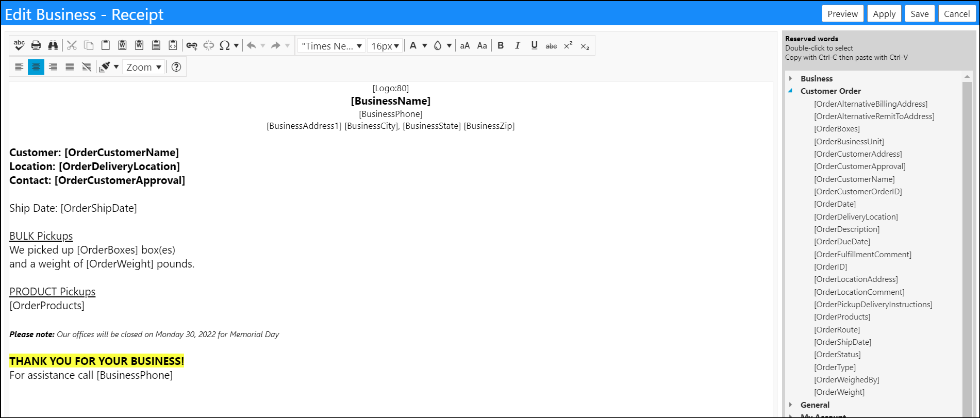Open the Zoom dropdown
This screenshot has height=418, width=980.
click(x=143, y=67)
